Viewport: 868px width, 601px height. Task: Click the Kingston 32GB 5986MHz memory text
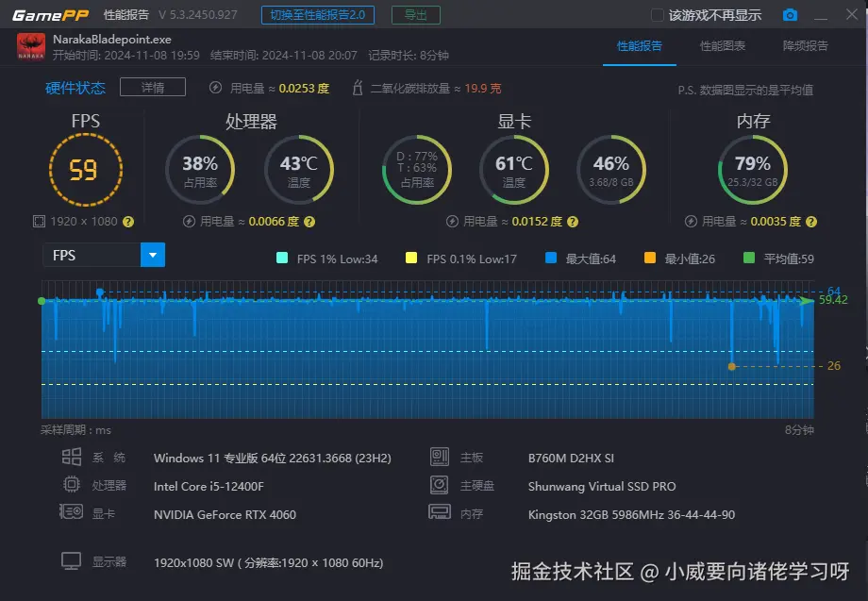tap(631, 514)
